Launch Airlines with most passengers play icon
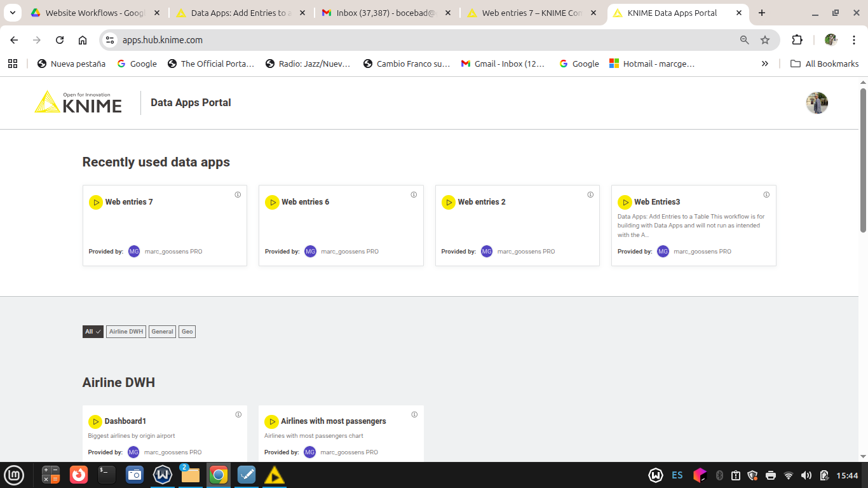The height and width of the screenshot is (488, 868). tap(271, 421)
